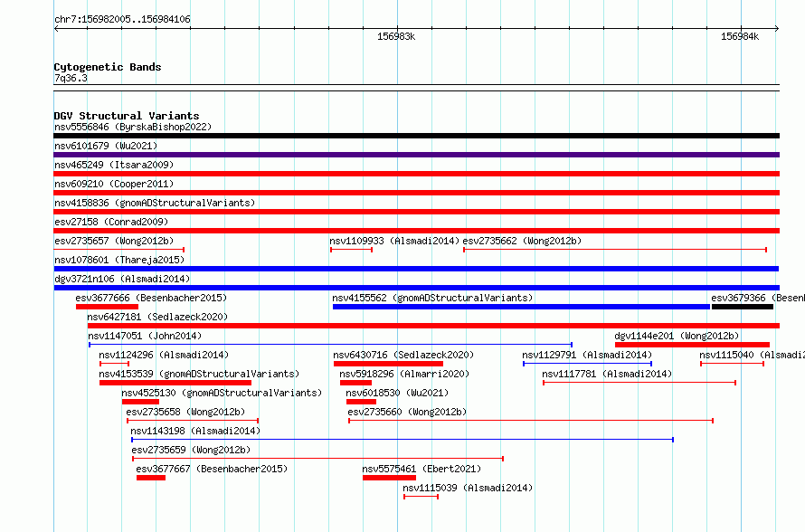Click the chr7:156982005..156984106 coordinates text

122,19
